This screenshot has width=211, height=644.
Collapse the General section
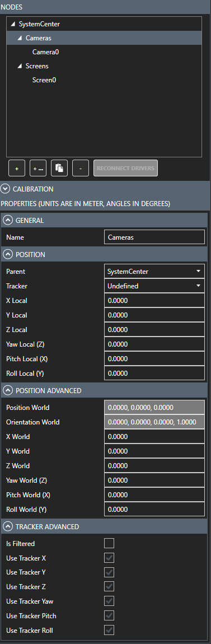pyautogui.click(x=7, y=221)
